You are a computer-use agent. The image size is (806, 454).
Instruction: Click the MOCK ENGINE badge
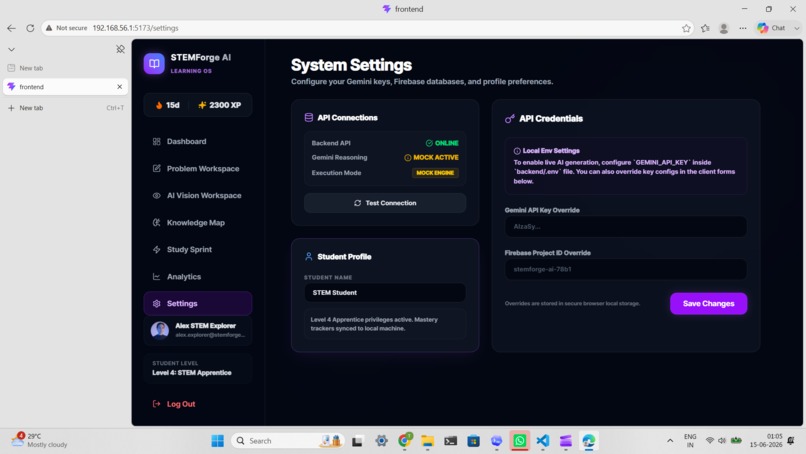pos(435,173)
